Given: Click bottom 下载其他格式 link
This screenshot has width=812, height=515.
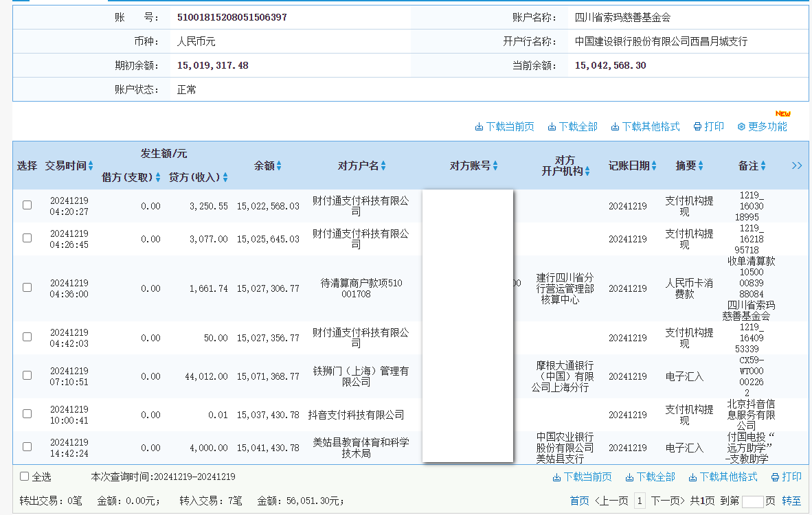Looking at the screenshot, I should pos(723,477).
